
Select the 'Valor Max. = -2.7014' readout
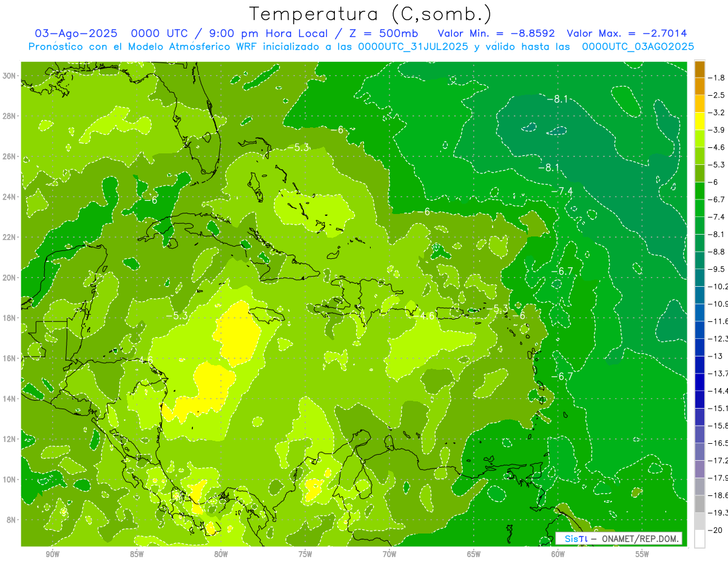click(x=627, y=33)
